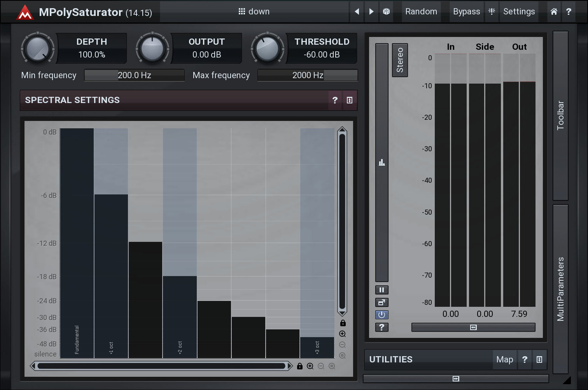The image size is (588, 390).
Task: Open the Settings button
Action: click(519, 12)
